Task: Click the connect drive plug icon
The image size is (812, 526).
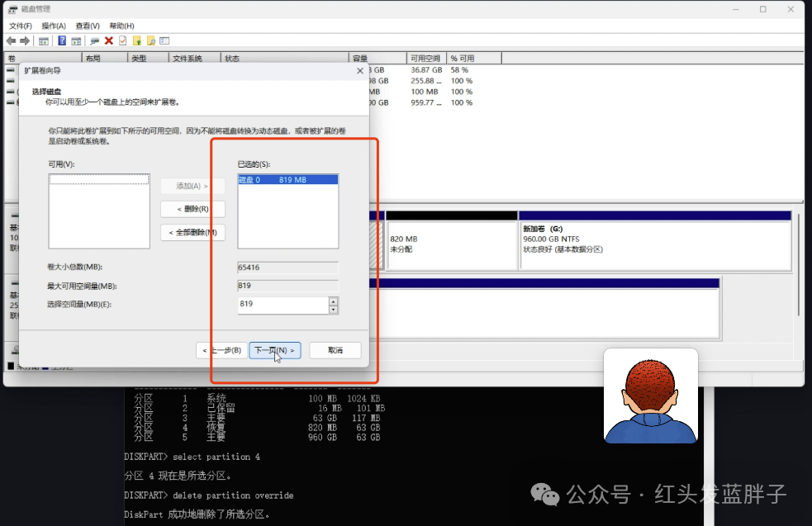Action: pyautogui.click(x=94, y=41)
